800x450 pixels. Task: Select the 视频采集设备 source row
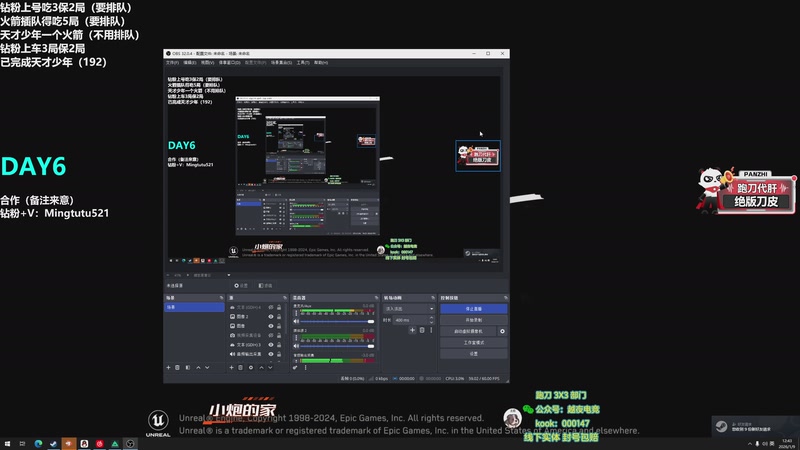(255, 335)
